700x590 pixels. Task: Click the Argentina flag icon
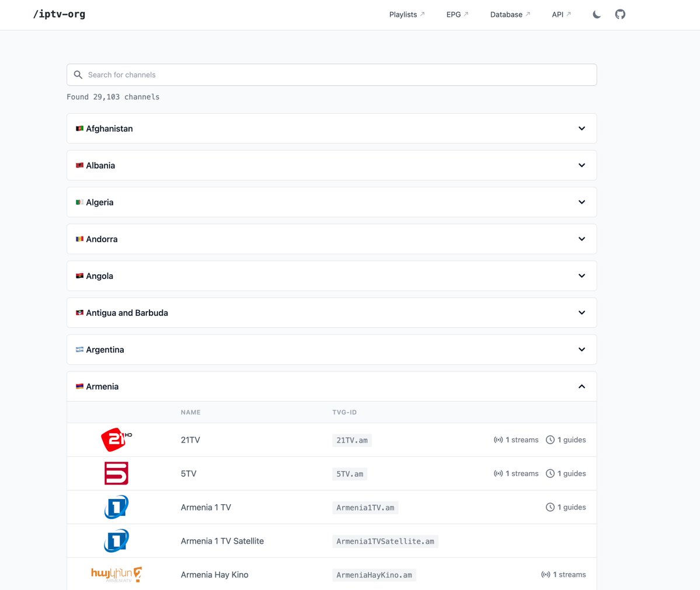tap(79, 350)
